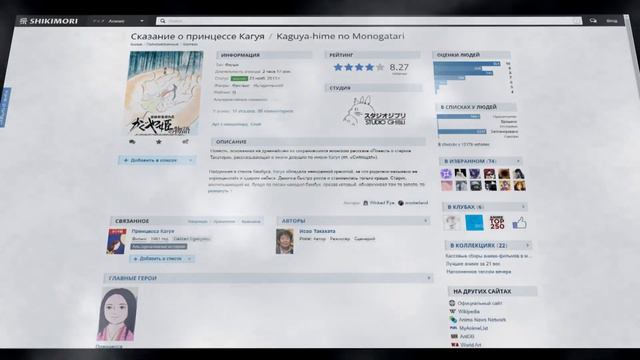Click the last avatar in the top favorites row
The width and height of the screenshot is (640, 360).
pyautogui.click(x=519, y=174)
